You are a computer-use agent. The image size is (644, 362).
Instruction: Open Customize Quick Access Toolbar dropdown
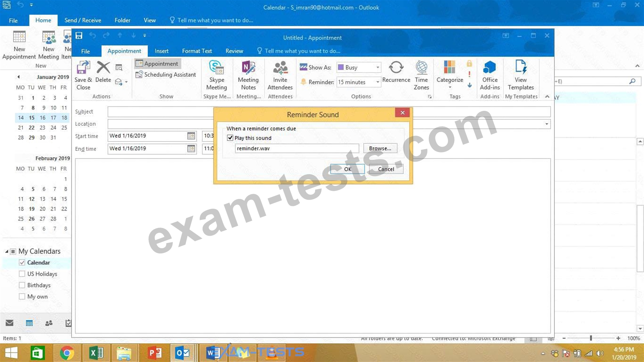click(x=145, y=35)
